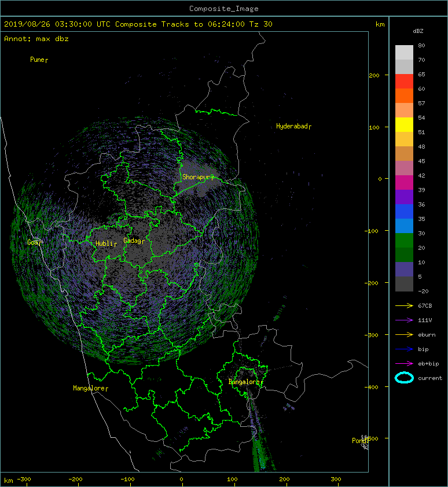The height and width of the screenshot is (487, 448).
Task: Click the 300 tick on horizontal axis
Action: 336,479
